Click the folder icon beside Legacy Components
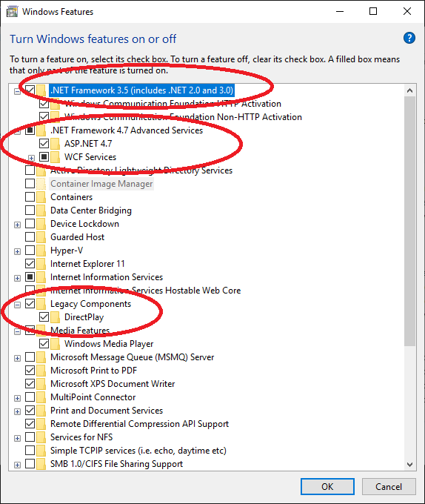The width and height of the screenshot is (425, 504). pyautogui.click(x=41, y=304)
